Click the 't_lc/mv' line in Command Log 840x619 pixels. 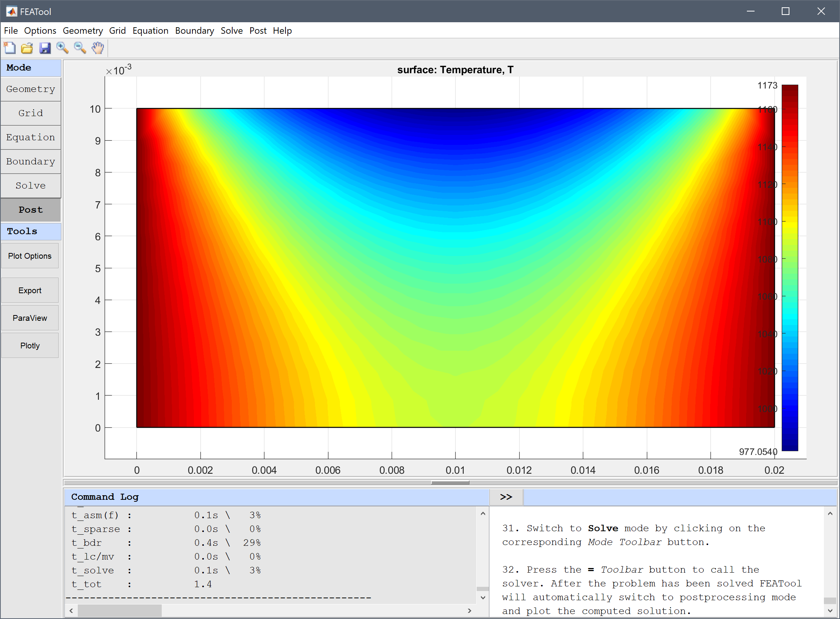coord(166,557)
